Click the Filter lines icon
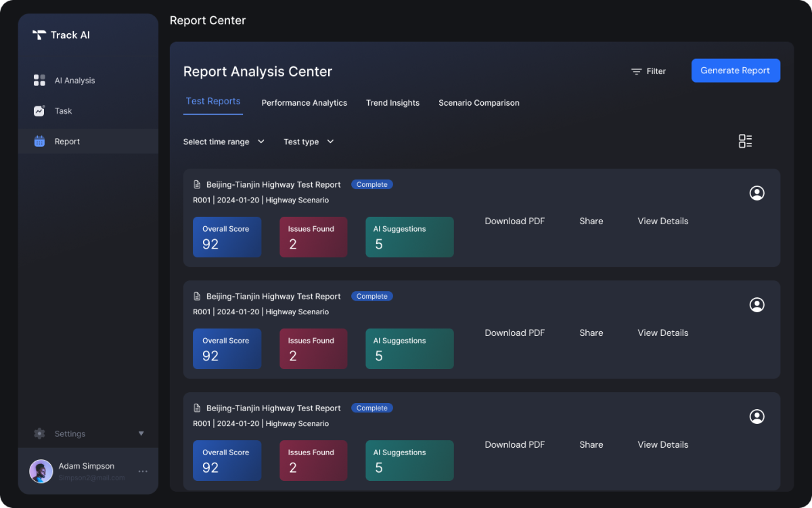 (636, 71)
